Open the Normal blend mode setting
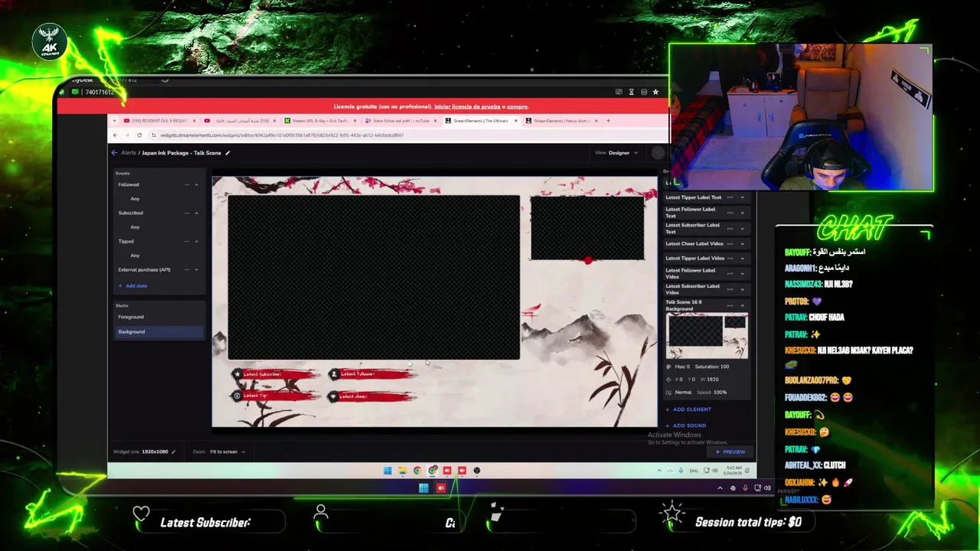This screenshot has width=980, height=551. 683,393
